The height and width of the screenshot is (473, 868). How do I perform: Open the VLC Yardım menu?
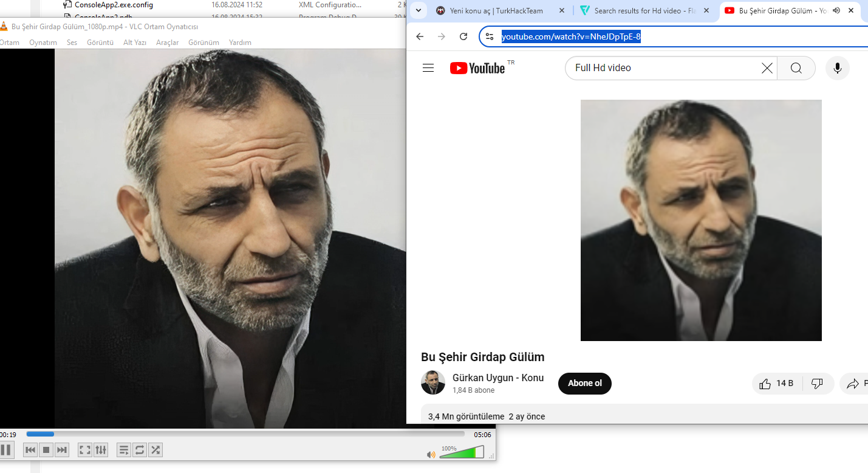(x=240, y=43)
